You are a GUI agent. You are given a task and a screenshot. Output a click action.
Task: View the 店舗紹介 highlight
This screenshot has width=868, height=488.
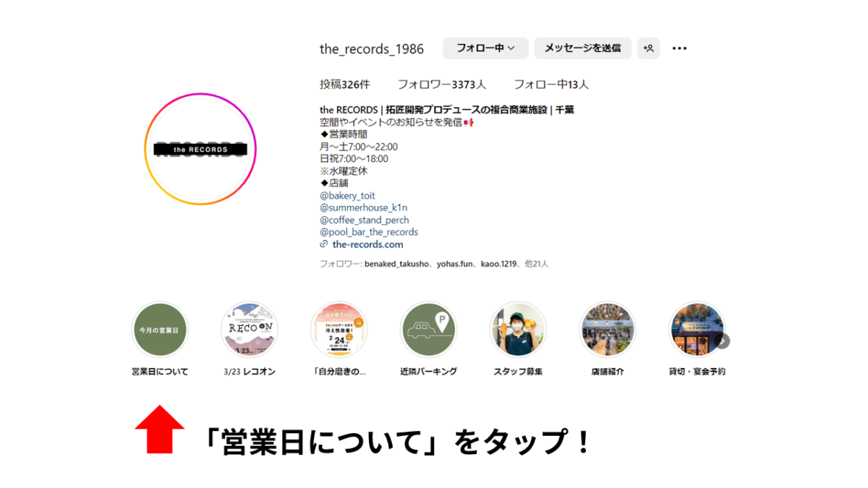(x=608, y=330)
